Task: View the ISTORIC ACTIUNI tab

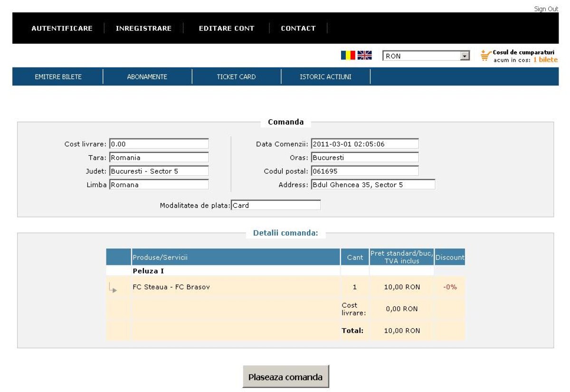Action: pos(326,76)
